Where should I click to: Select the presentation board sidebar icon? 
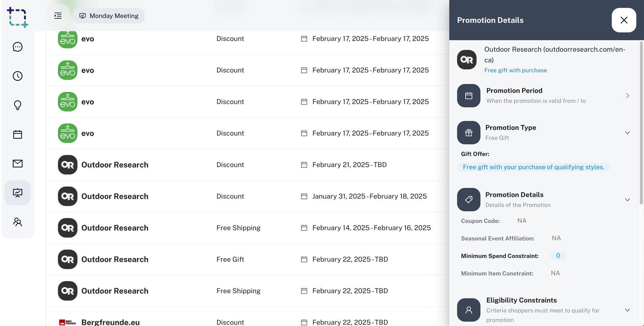tap(17, 193)
